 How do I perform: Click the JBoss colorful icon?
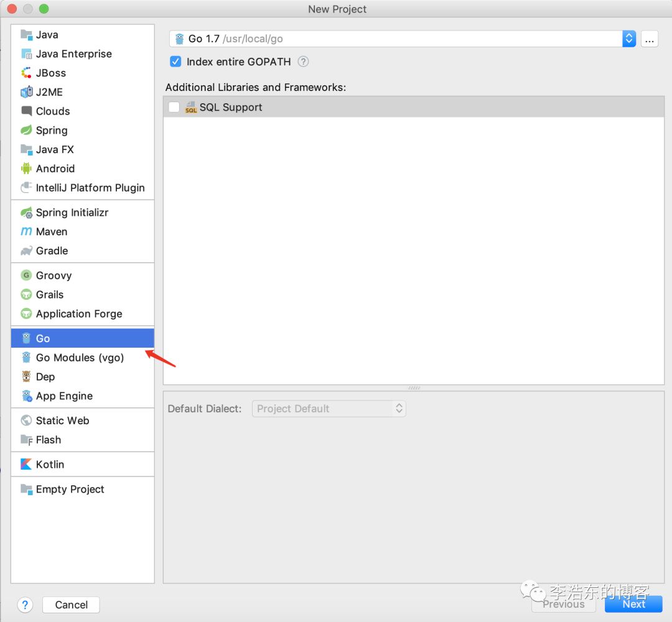[27, 73]
